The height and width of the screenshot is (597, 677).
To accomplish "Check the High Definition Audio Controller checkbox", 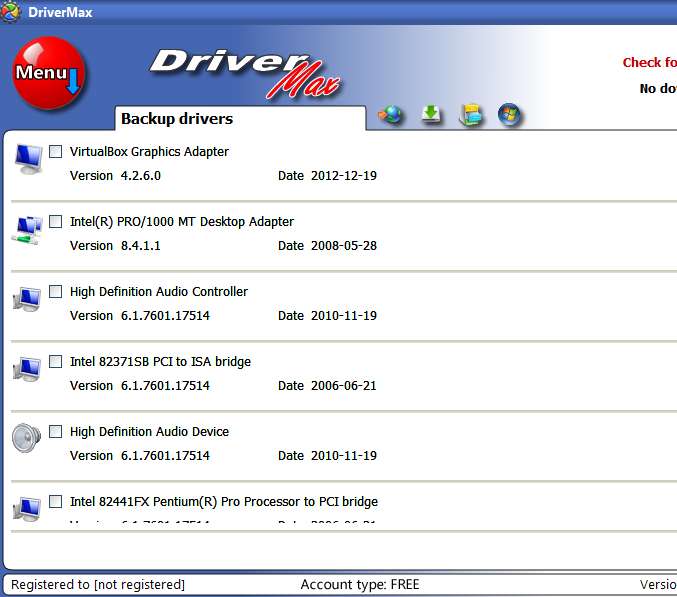I will pyautogui.click(x=55, y=291).
